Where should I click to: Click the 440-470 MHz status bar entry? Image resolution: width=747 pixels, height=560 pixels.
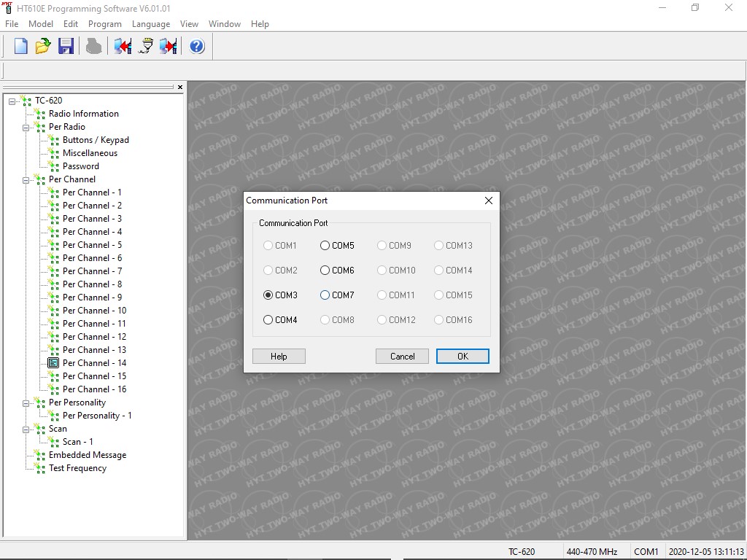[x=592, y=551]
